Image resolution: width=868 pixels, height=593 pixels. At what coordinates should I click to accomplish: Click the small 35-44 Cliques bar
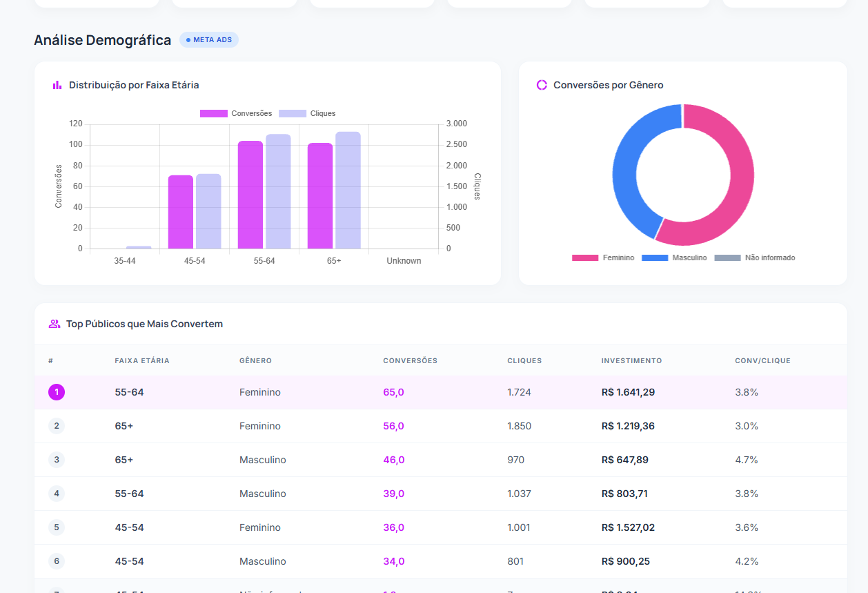pos(139,247)
